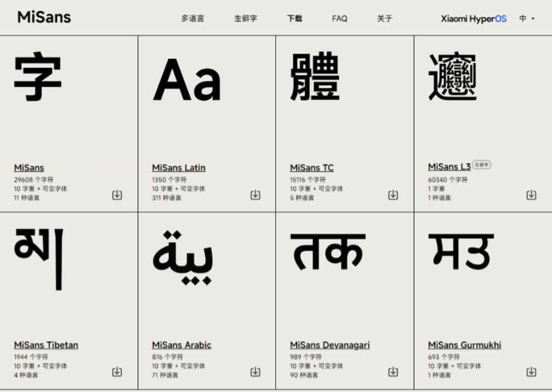Image resolution: width=552 pixels, height=392 pixels.
Task: Download the MiSans Latin font
Action: (255, 195)
